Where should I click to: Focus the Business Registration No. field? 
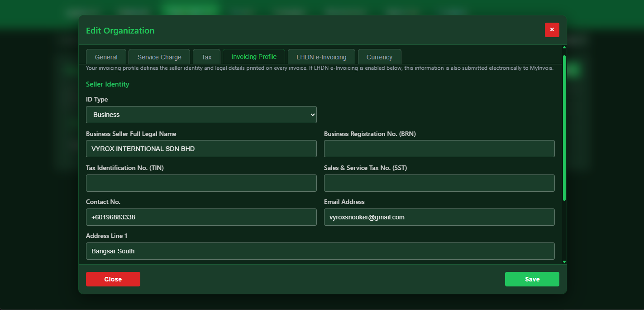coord(439,149)
